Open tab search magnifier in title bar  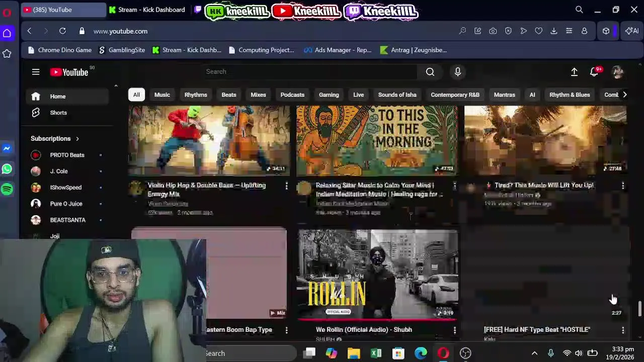pyautogui.click(x=579, y=10)
